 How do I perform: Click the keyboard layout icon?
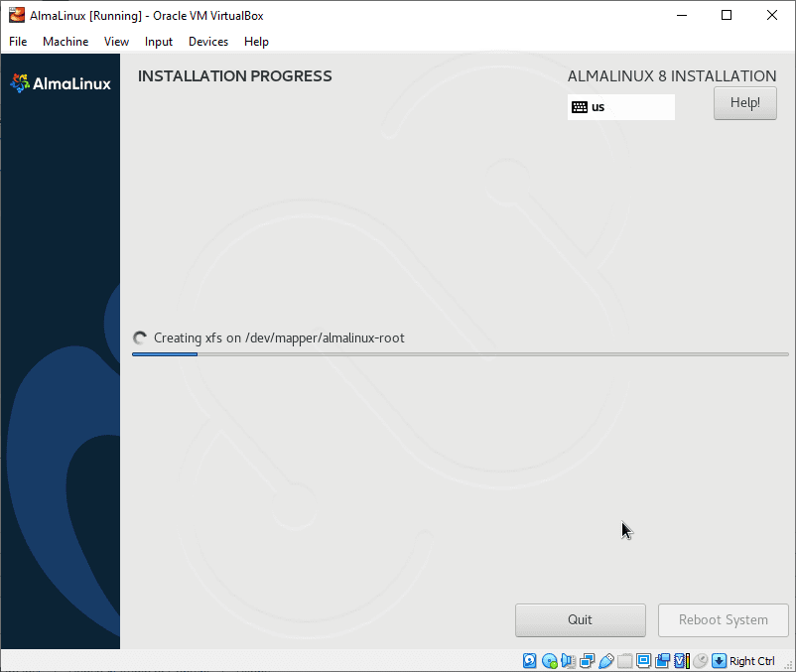(580, 107)
